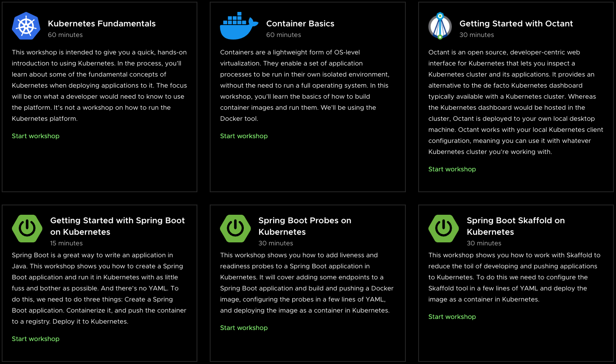Click the Spring Boot Skaffold power icon
The image size is (616, 364).
(x=443, y=228)
